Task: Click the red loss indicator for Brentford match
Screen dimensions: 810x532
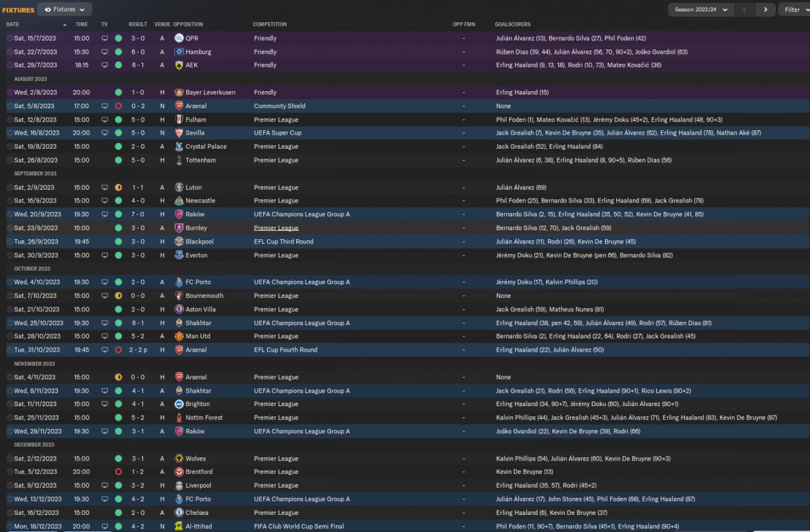Action: pyautogui.click(x=118, y=472)
